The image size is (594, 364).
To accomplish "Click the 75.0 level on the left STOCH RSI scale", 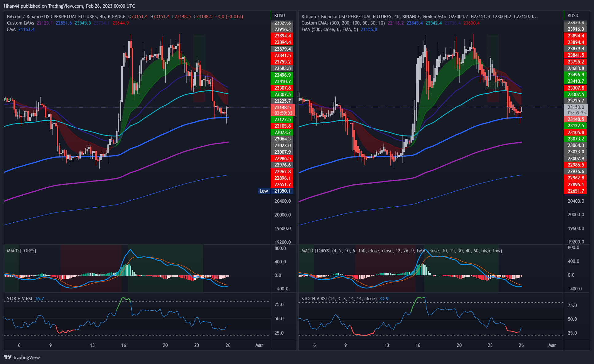I will (279, 305).
